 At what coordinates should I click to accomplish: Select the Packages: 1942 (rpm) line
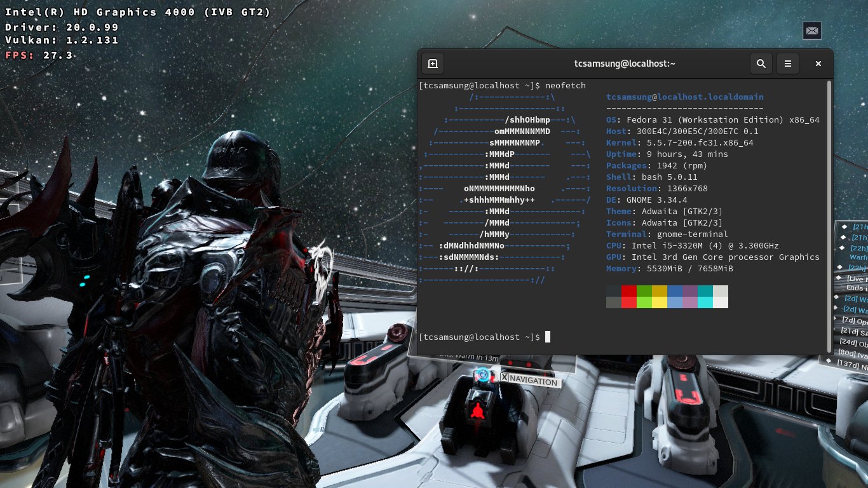pos(657,166)
